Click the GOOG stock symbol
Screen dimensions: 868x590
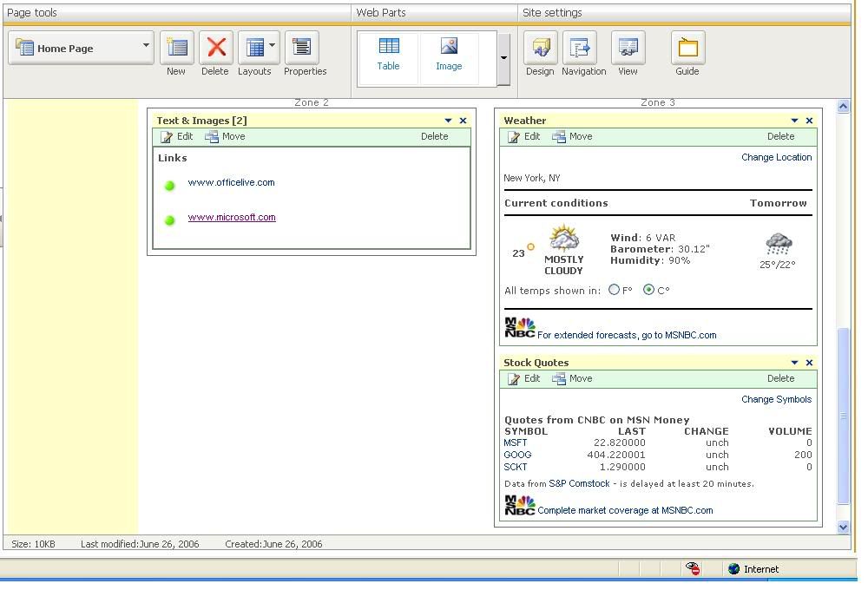point(517,455)
